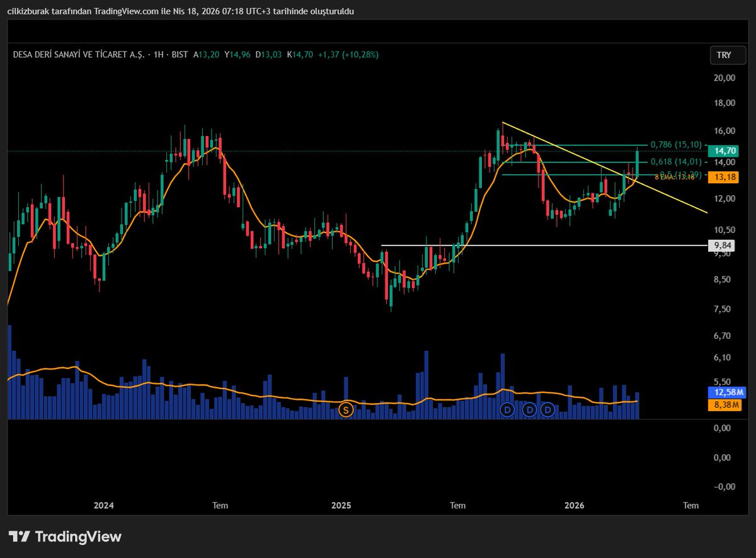
Task: Click the A13,20 open value
Action: tap(207, 55)
